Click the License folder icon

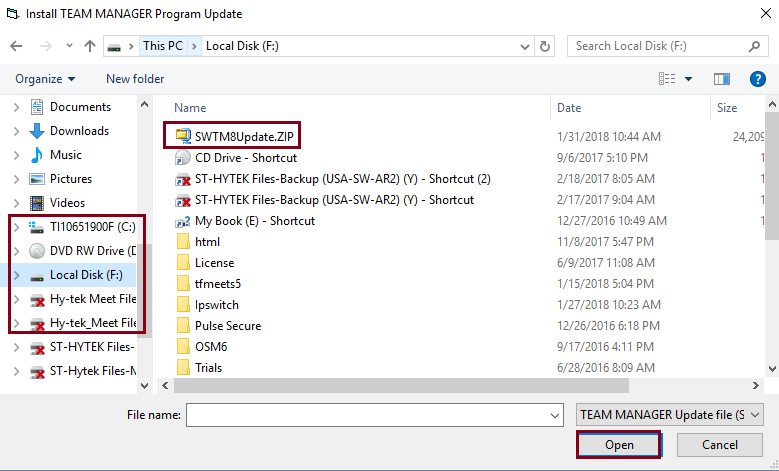tap(183, 262)
